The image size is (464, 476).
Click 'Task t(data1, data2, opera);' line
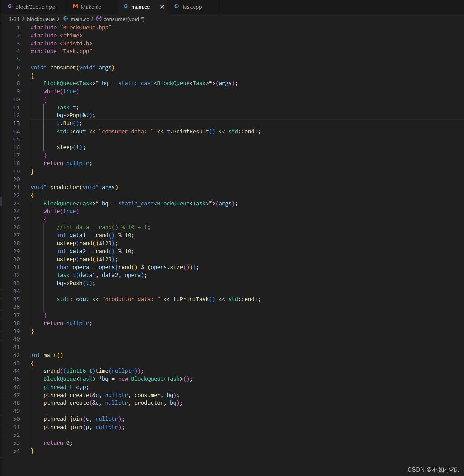coord(102,275)
